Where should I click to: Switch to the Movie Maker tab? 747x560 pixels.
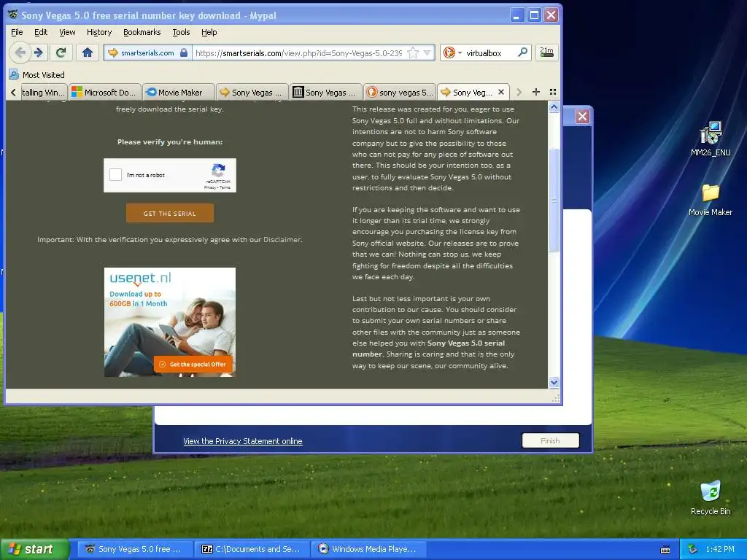click(x=179, y=93)
